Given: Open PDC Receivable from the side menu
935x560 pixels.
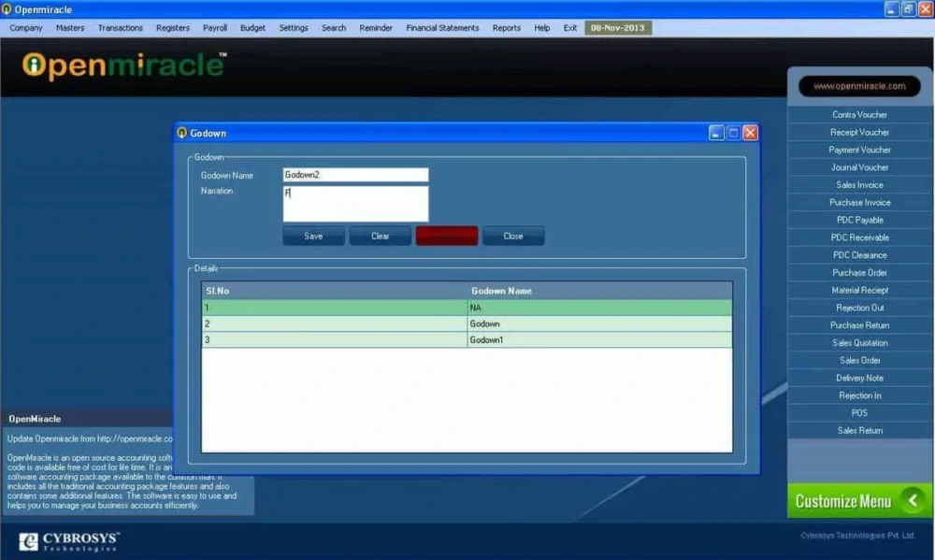Looking at the screenshot, I should [859, 237].
